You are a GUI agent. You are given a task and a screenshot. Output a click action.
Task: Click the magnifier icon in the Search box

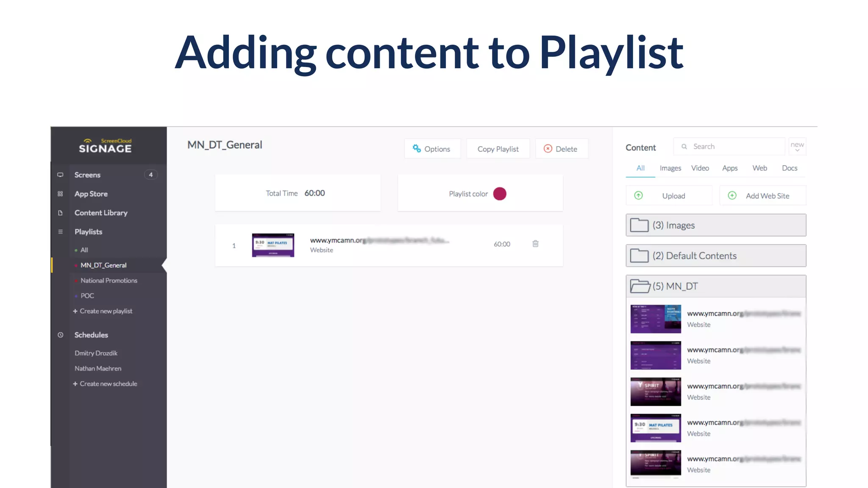(x=684, y=147)
